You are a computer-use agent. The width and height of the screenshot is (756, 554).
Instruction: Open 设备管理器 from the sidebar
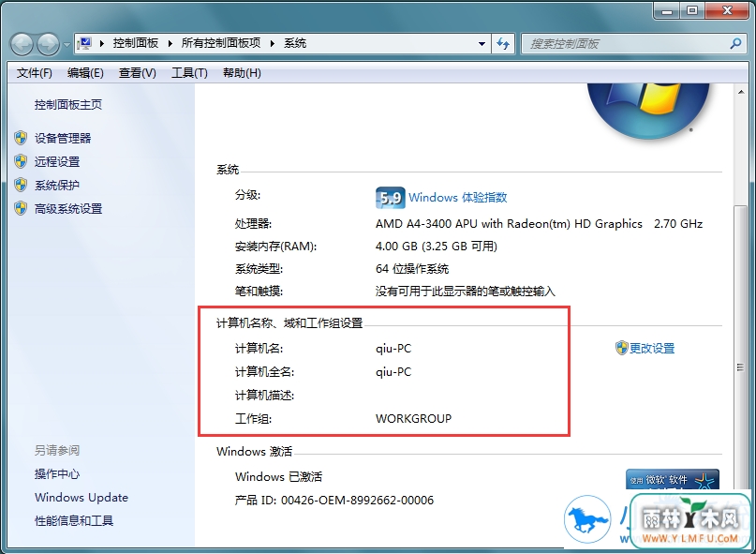point(63,139)
